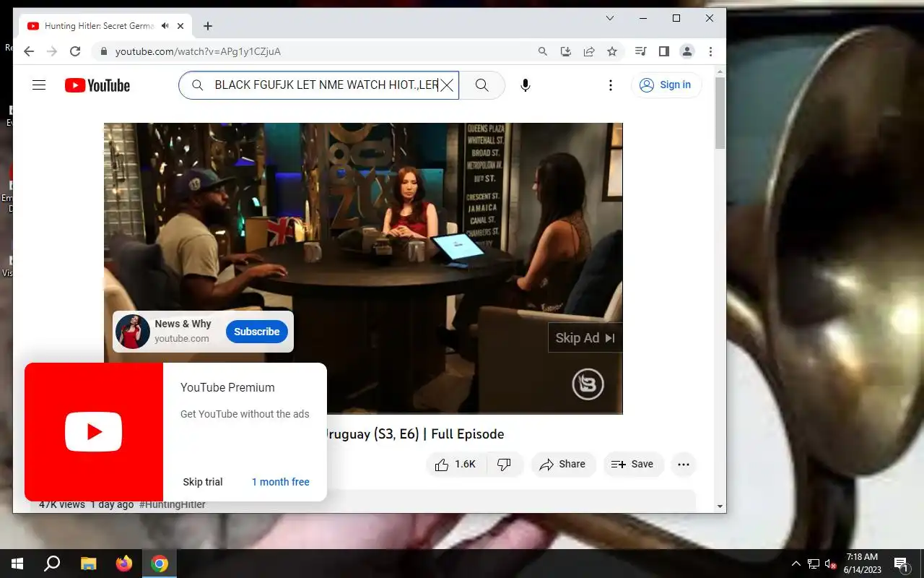Viewport: 924px width, 578px height.
Task: Sign in to YouTube
Action: pyautogui.click(x=666, y=85)
